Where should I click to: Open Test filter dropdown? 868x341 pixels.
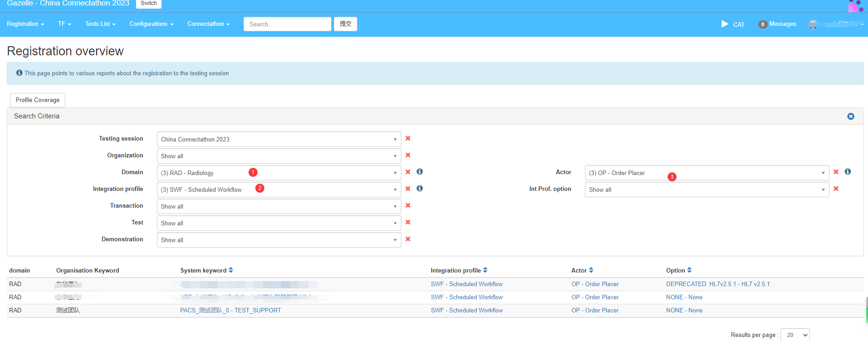click(279, 223)
